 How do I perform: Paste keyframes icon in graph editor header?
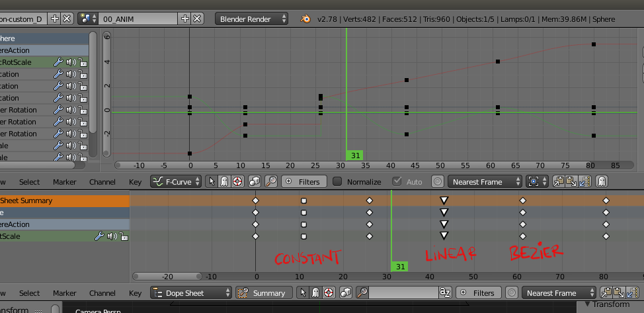[572, 181]
